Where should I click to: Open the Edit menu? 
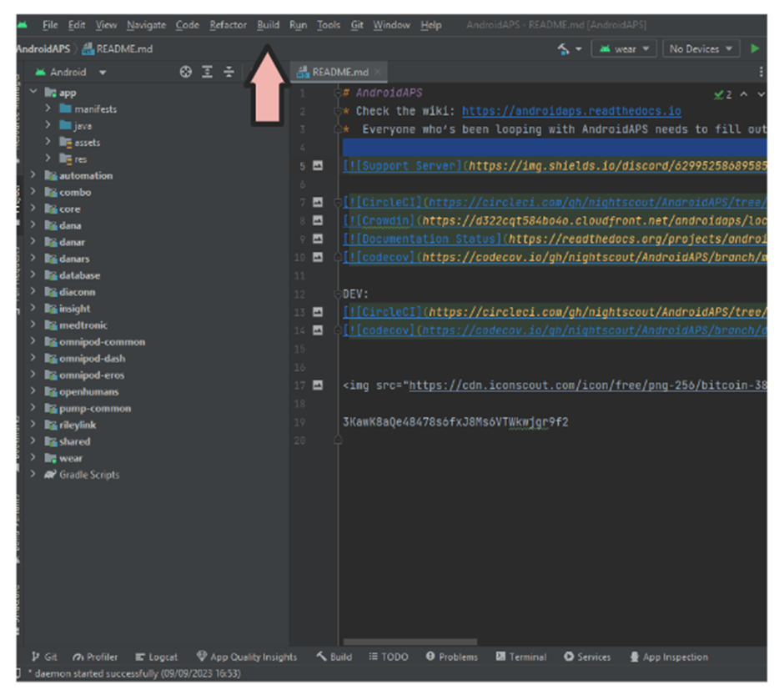pos(77,25)
